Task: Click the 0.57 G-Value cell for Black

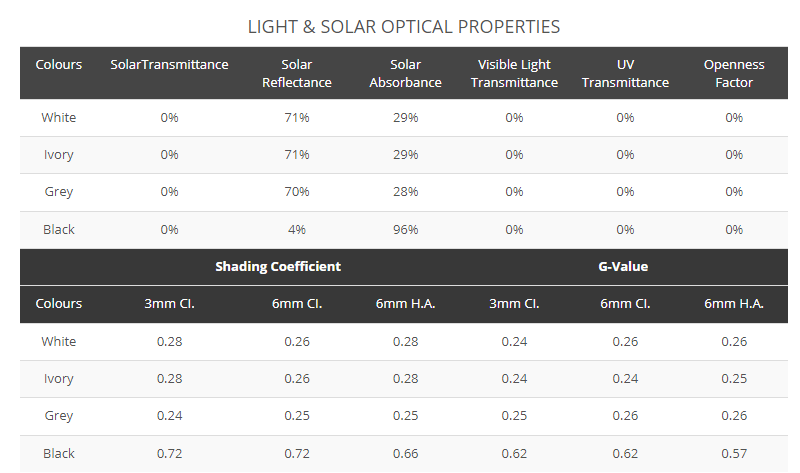Action: [734, 454]
